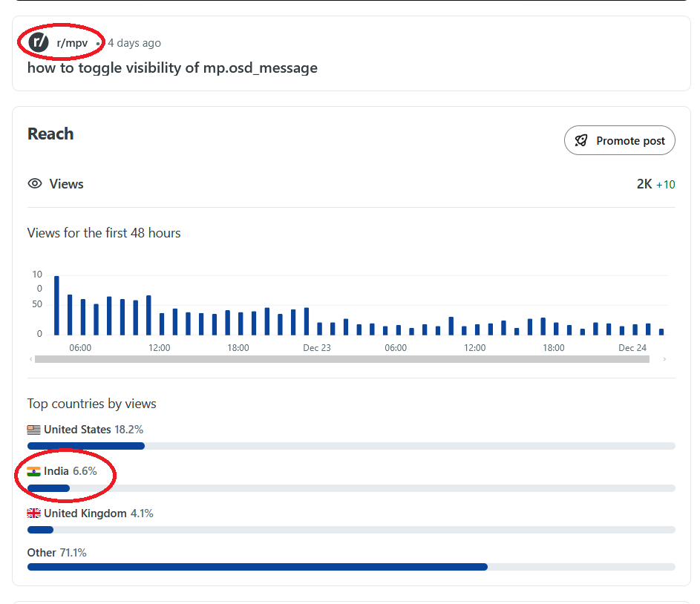
Task: Click the Dec 23 label on chart axis
Action: [317, 347]
